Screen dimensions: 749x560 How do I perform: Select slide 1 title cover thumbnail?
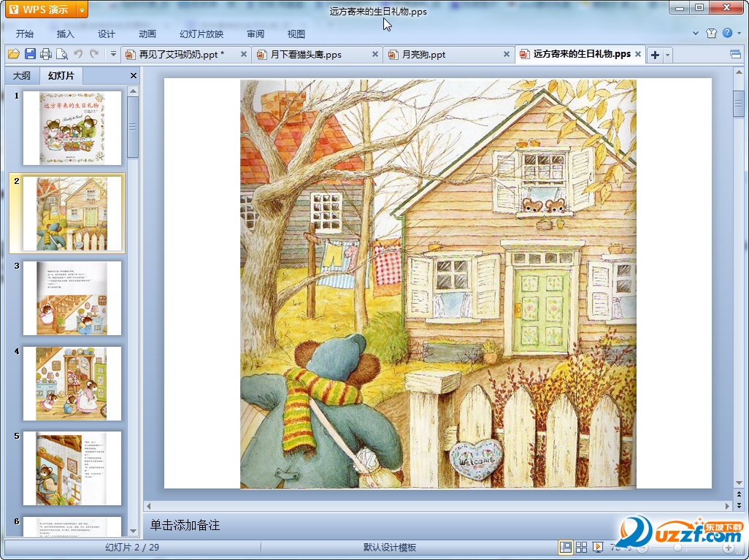click(72, 128)
